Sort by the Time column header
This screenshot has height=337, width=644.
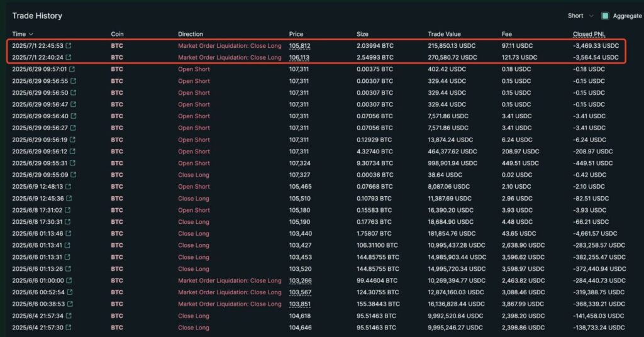22,34
